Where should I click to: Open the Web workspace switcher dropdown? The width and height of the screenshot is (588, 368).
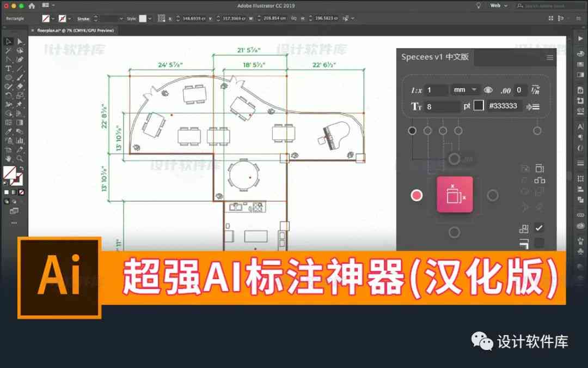(499, 5)
